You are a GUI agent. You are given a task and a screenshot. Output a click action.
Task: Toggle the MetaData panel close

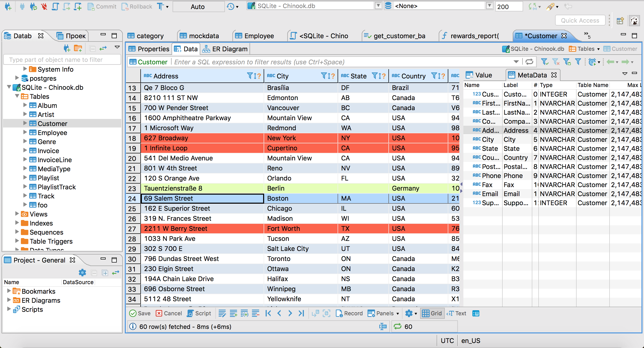554,75
